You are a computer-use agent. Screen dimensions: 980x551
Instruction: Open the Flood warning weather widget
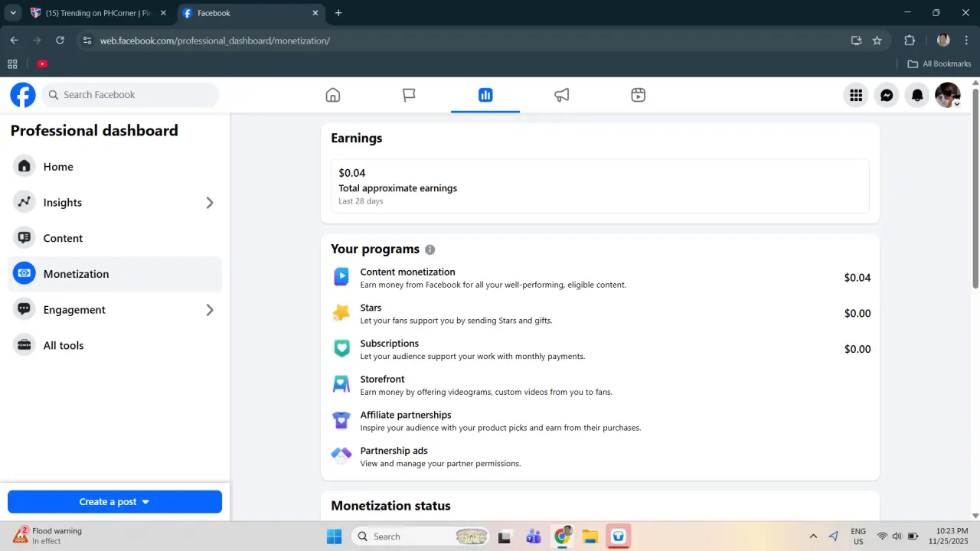click(x=47, y=536)
